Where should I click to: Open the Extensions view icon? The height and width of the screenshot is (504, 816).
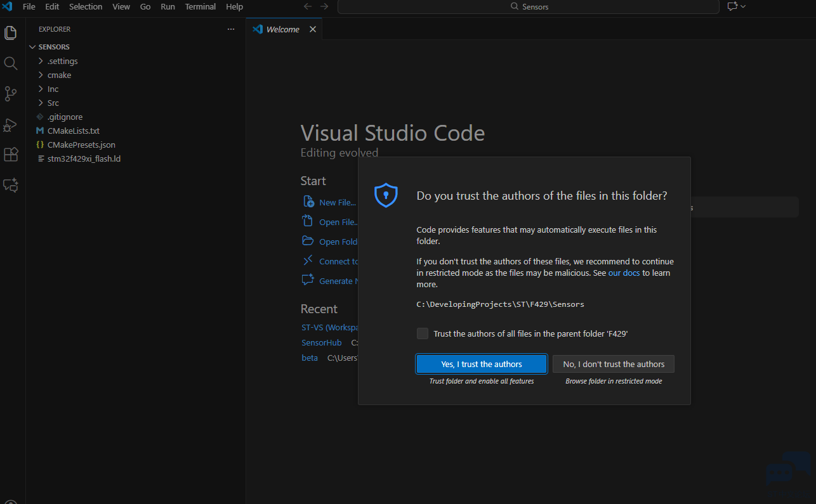[x=11, y=155]
